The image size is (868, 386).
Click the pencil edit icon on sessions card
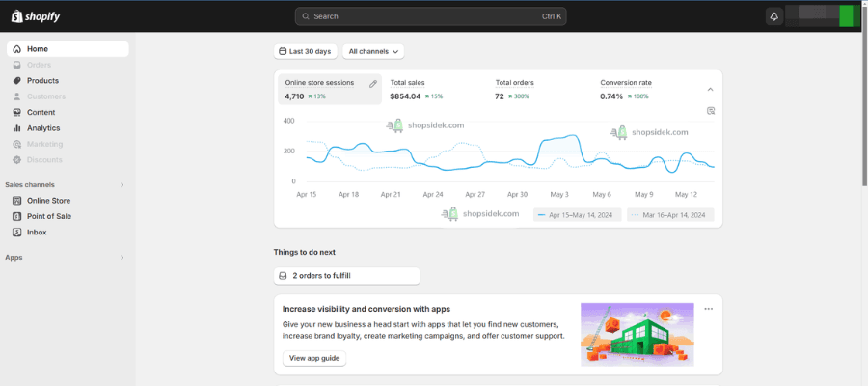point(373,84)
